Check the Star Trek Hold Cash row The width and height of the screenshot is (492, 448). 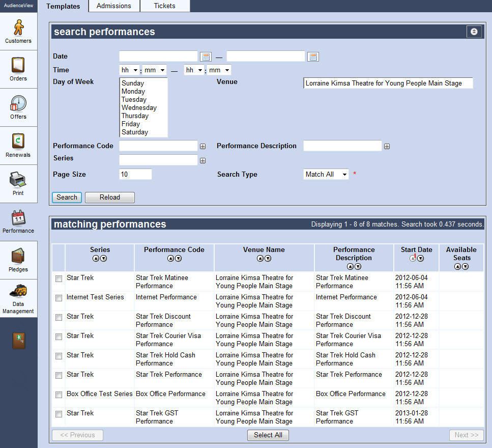[59, 356]
